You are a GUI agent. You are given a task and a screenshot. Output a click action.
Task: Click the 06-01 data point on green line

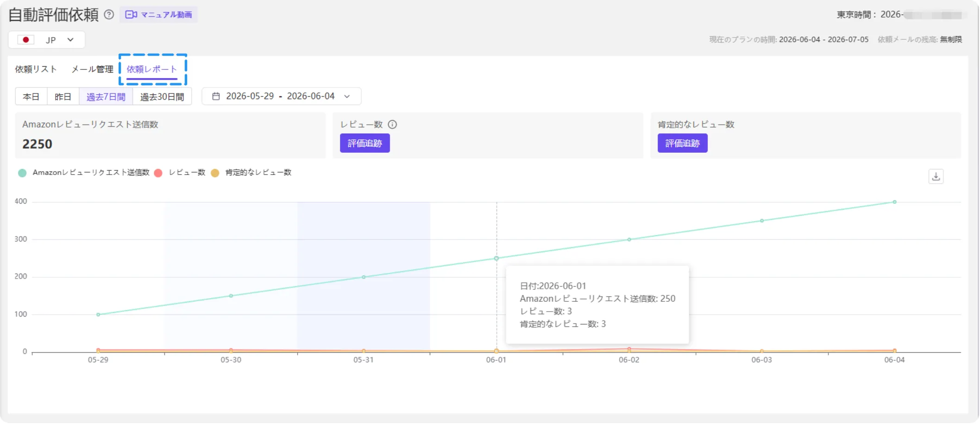click(496, 258)
